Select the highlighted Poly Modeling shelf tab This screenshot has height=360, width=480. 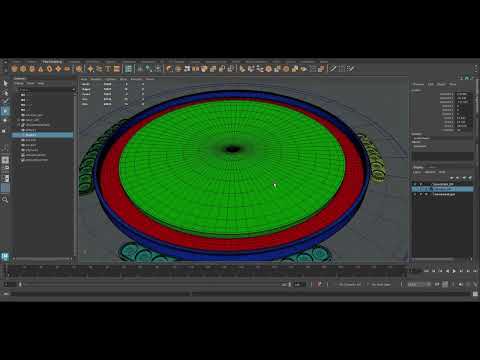pyautogui.click(x=52, y=62)
